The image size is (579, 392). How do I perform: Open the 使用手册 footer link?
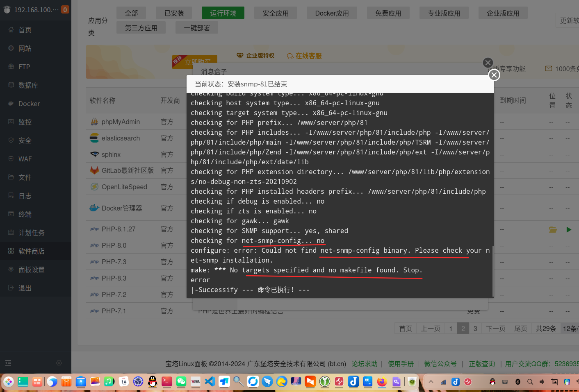[x=401, y=364]
